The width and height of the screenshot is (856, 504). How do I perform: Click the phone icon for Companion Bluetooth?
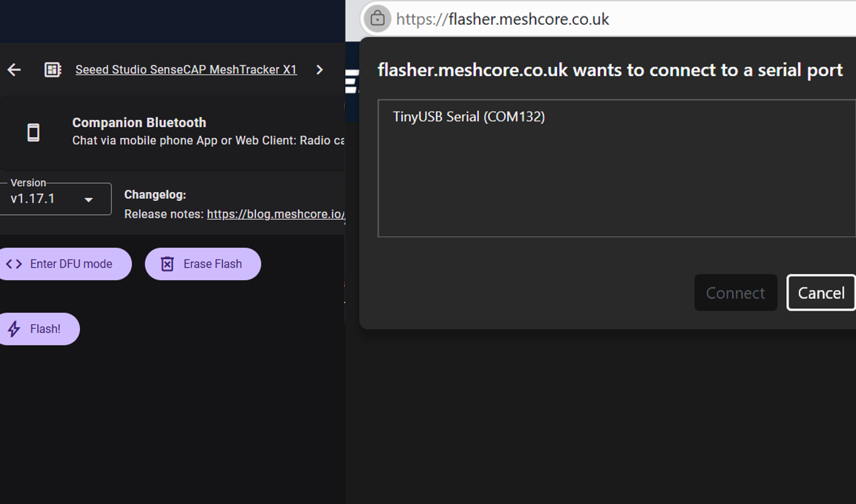pyautogui.click(x=33, y=132)
